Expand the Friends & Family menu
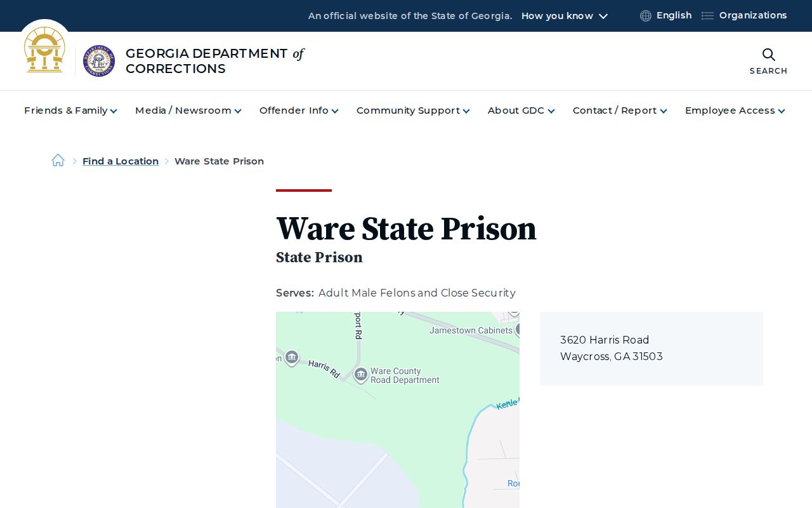 click(x=70, y=110)
